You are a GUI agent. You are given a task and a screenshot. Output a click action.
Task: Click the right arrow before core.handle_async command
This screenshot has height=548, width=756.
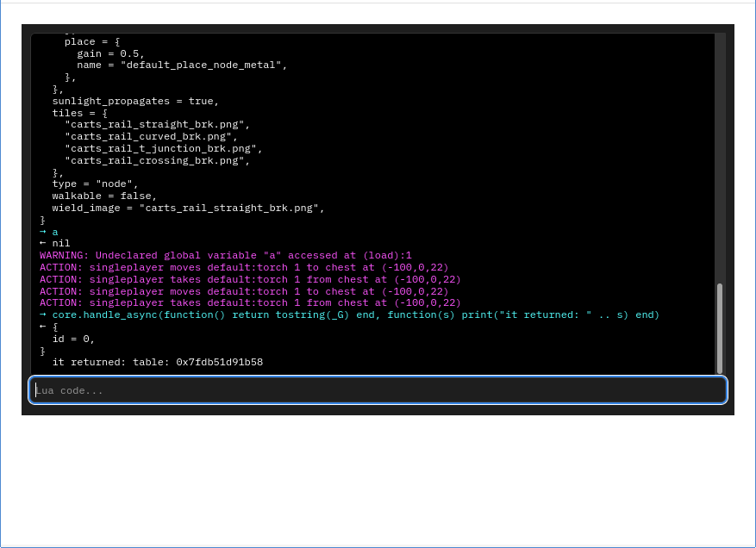43,315
